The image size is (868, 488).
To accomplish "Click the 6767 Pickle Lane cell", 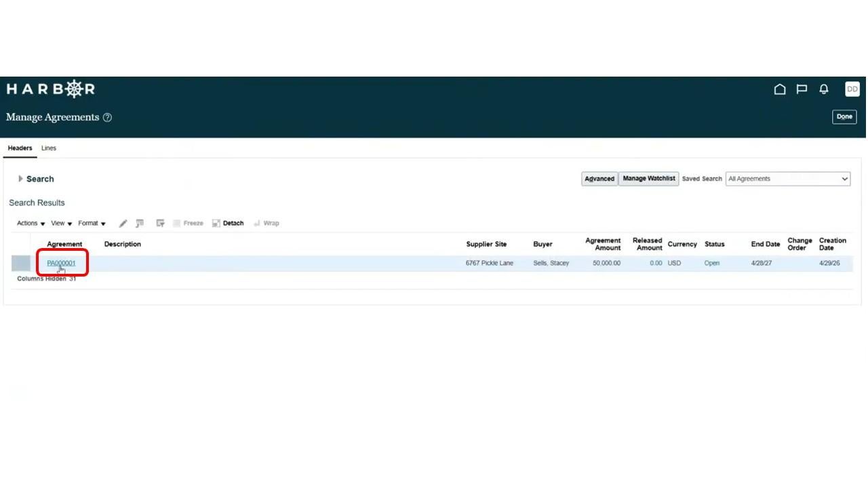I will (x=490, y=263).
